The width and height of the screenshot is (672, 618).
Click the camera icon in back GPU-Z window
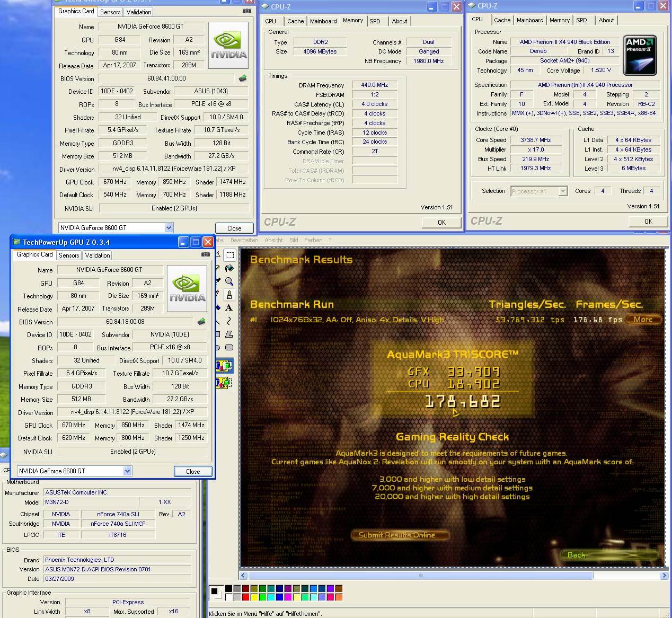(x=247, y=11)
